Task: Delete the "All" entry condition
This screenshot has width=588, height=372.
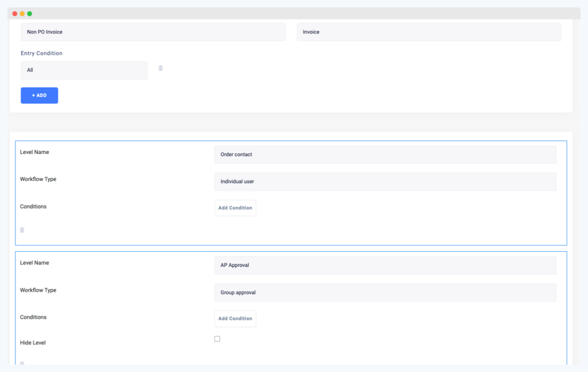Action: pos(160,68)
